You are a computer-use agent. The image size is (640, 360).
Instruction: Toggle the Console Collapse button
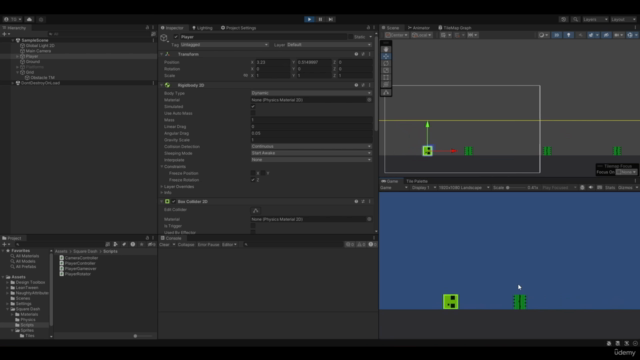[186, 244]
